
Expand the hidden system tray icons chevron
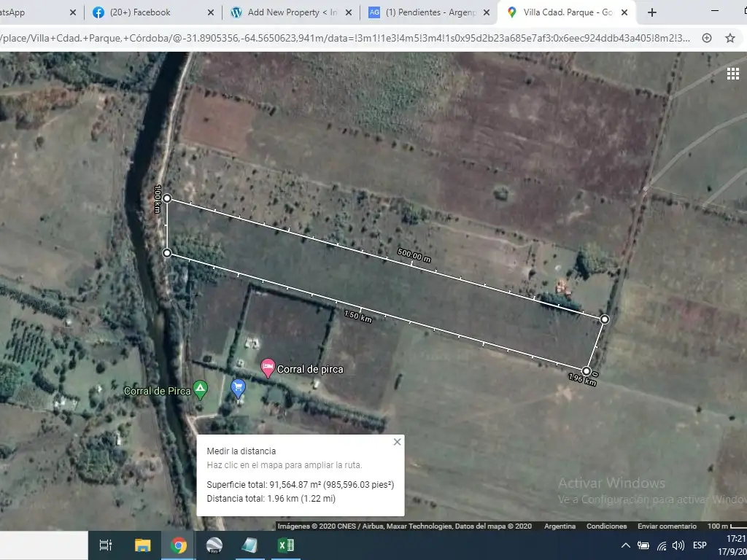tap(625, 545)
